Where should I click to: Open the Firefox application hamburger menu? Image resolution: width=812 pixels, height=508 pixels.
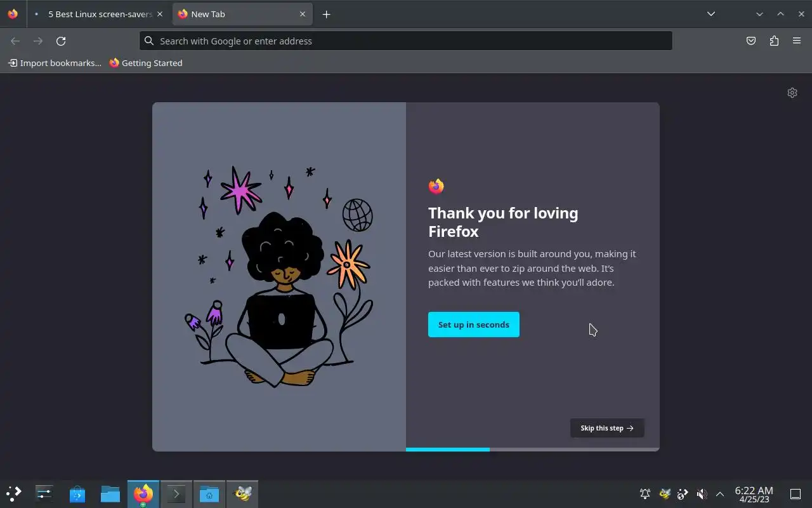click(797, 41)
